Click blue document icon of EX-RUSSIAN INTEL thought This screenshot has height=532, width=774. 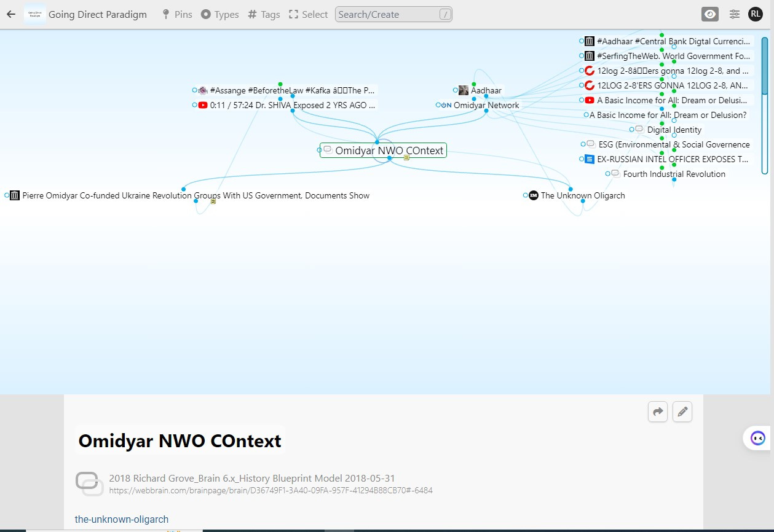(x=590, y=159)
